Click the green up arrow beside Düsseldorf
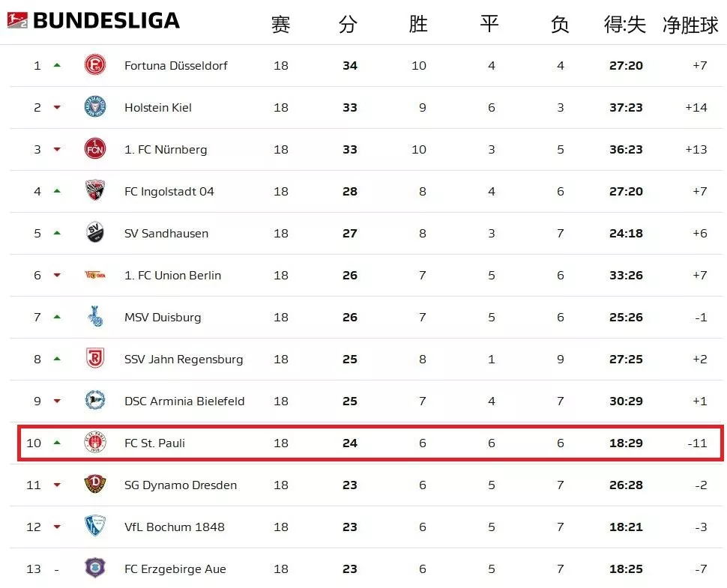 [x=57, y=65]
